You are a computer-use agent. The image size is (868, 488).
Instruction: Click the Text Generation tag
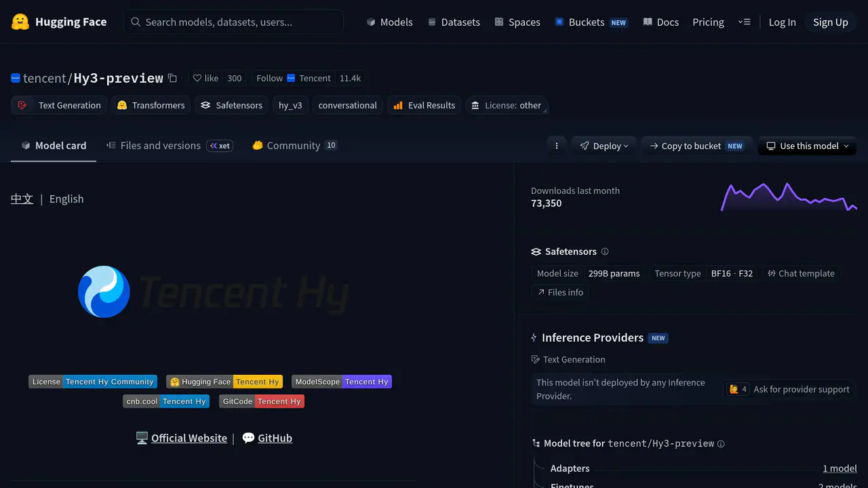(59, 105)
